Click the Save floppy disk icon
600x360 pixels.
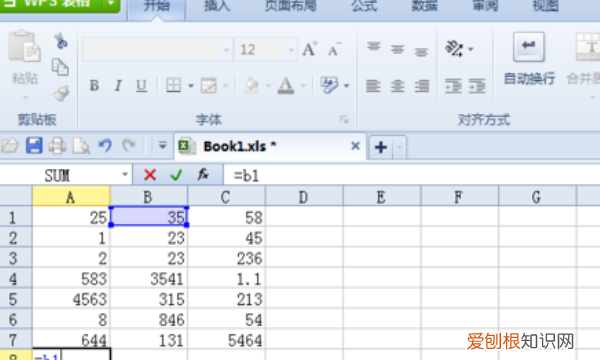pos(34,146)
